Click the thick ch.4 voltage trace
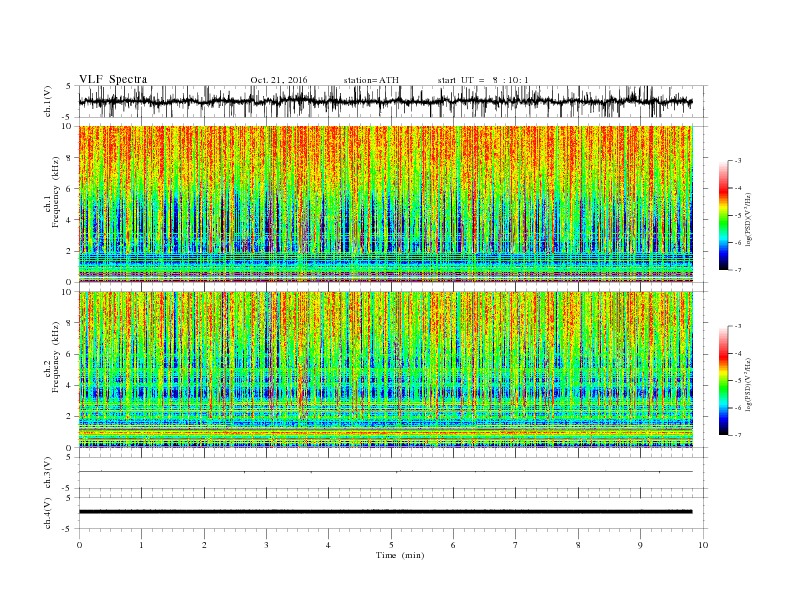The image size is (792, 612). [x=385, y=512]
